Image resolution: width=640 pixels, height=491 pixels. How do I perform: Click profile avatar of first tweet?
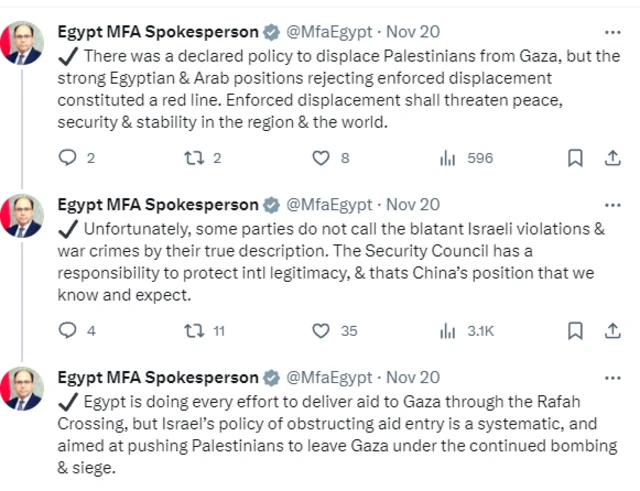(x=22, y=44)
